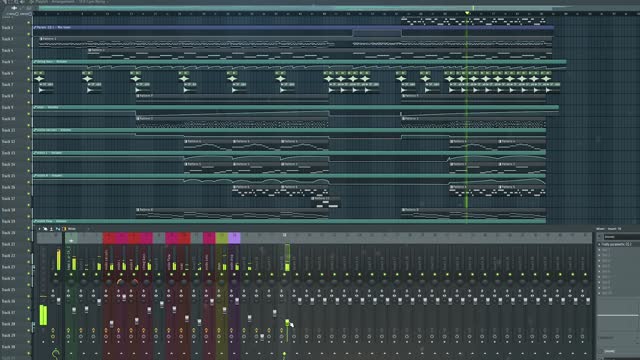Click the send arrow under green Insert 1
Image resolution: width=640 pixels, height=360 pixels.
[71, 353]
